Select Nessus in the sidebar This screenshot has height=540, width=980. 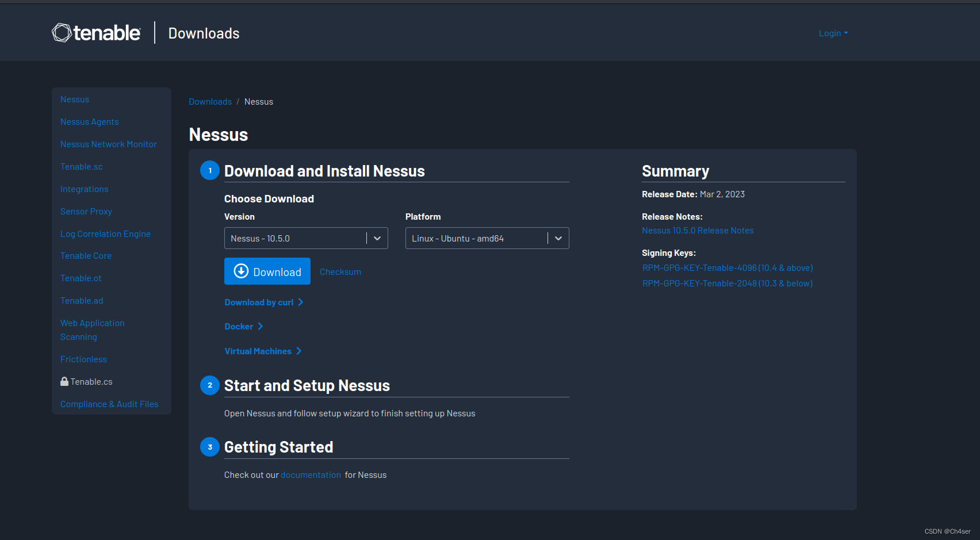click(75, 99)
